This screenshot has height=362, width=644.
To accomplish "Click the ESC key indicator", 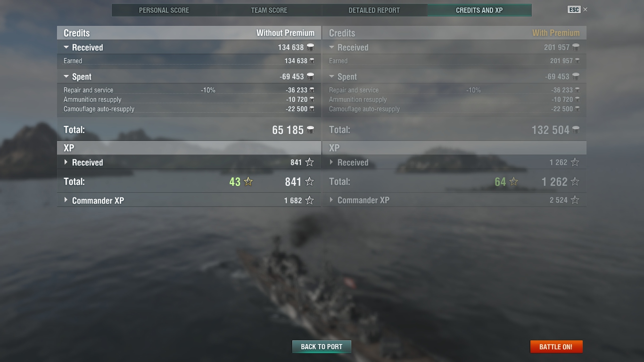I will point(574,9).
